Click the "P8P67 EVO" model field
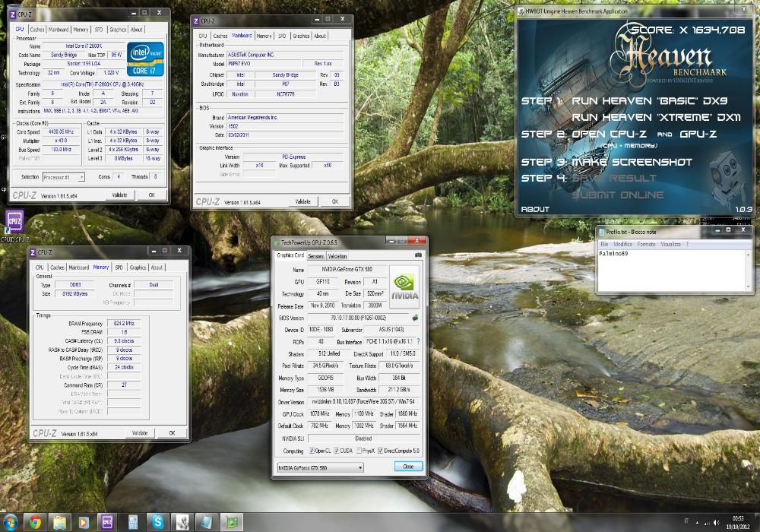The image size is (760, 532). click(x=262, y=64)
